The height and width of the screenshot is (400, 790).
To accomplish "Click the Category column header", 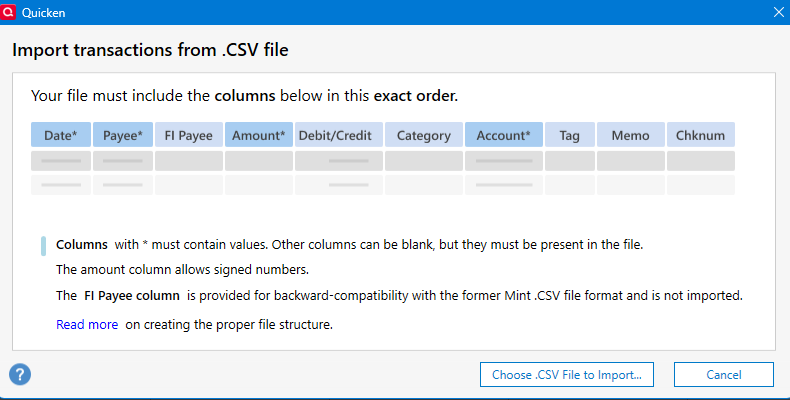I will tap(424, 135).
